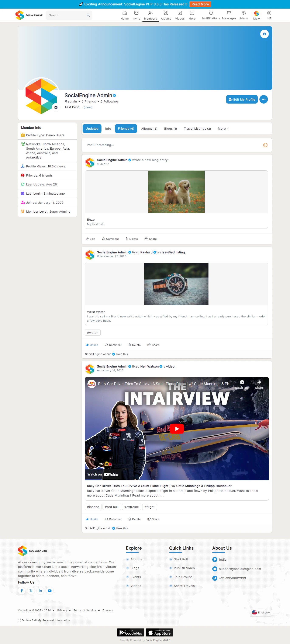
Task: Expand the More navigation menu
Action: (x=192, y=15)
